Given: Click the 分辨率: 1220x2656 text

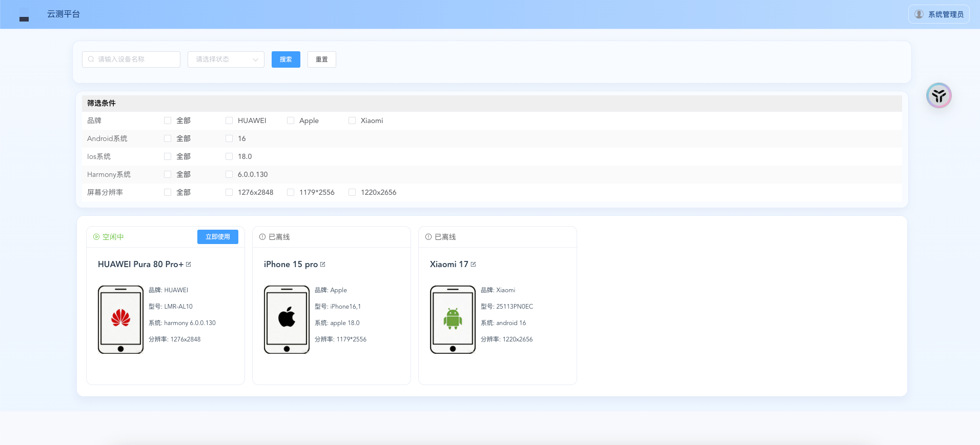Looking at the screenshot, I should (x=507, y=339).
